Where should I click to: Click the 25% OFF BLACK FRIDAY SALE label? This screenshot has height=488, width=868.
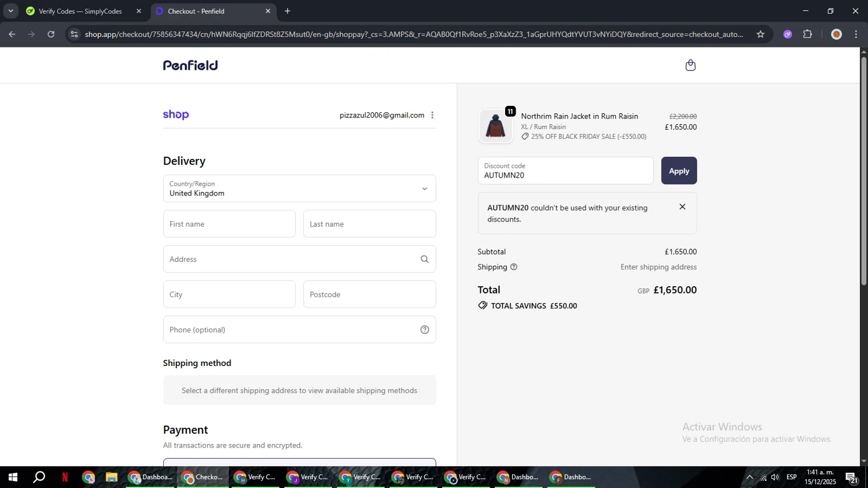[589, 136]
